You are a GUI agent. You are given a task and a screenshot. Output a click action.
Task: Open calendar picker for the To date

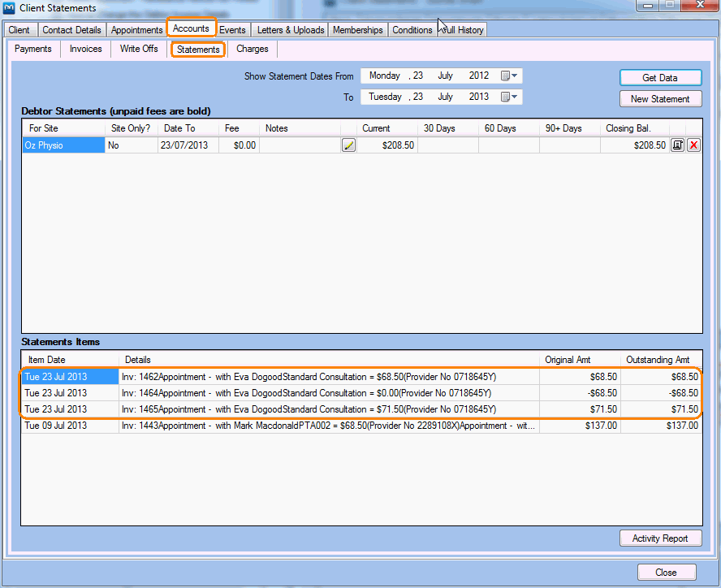click(503, 97)
